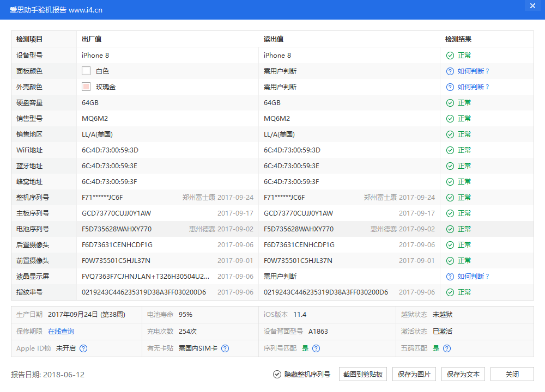Click question icon in 面板颜色 row
Image resolution: width=545 pixels, height=392 pixels.
point(450,71)
